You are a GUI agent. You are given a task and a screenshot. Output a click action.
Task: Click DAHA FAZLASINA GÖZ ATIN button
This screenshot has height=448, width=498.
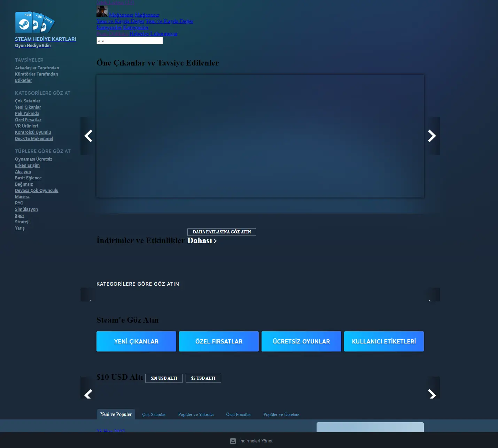[222, 232]
